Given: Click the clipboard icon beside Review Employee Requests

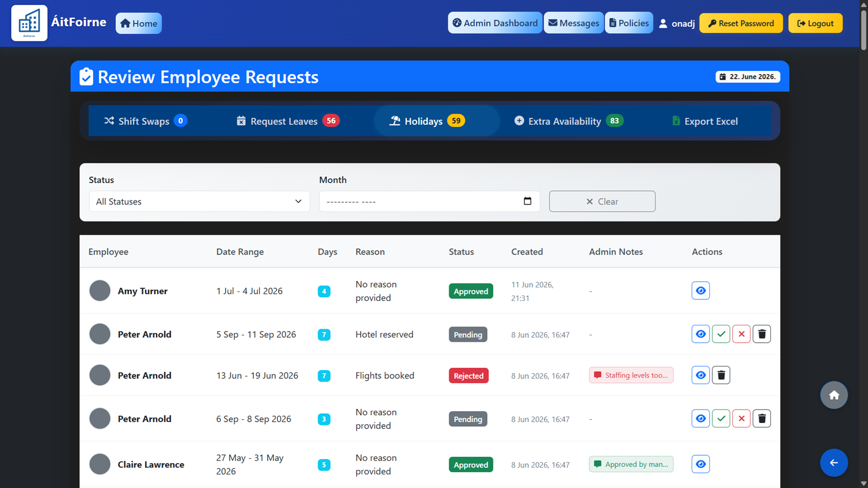Looking at the screenshot, I should click(x=86, y=76).
